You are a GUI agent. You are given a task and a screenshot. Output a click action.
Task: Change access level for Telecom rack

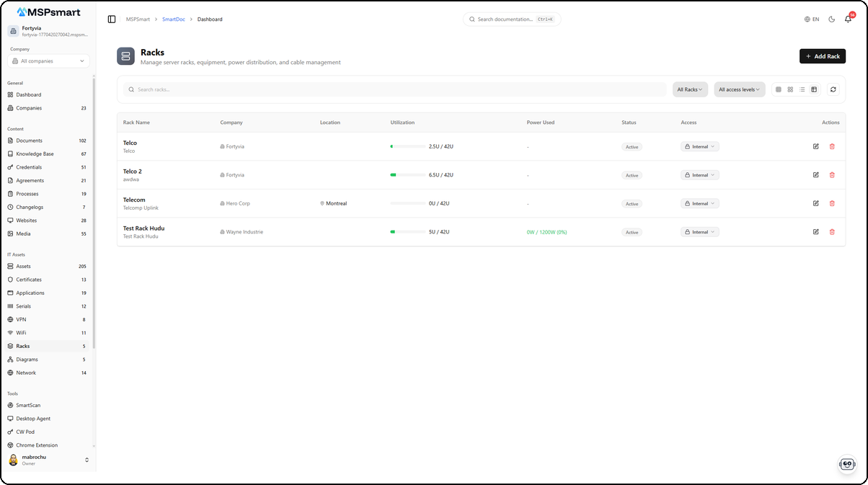click(699, 203)
